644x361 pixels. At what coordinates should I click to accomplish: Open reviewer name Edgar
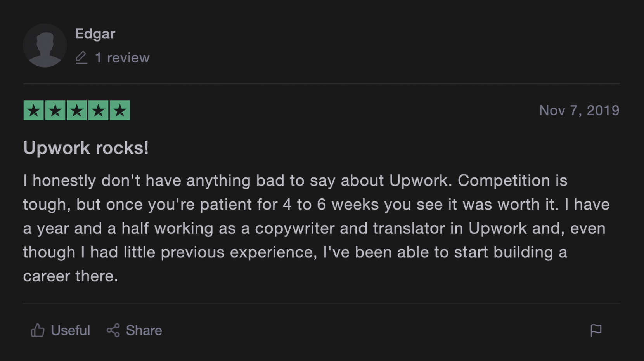(x=95, y=34)
